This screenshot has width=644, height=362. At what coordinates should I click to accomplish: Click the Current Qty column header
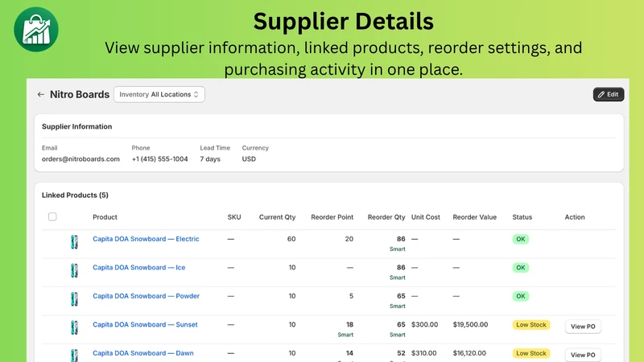277,217
